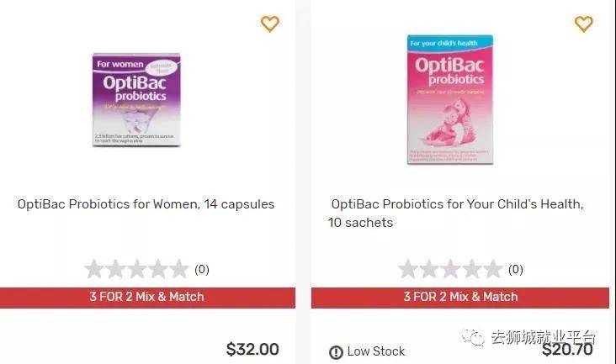Open the pink OptiBac child's health image

point(450,99)
